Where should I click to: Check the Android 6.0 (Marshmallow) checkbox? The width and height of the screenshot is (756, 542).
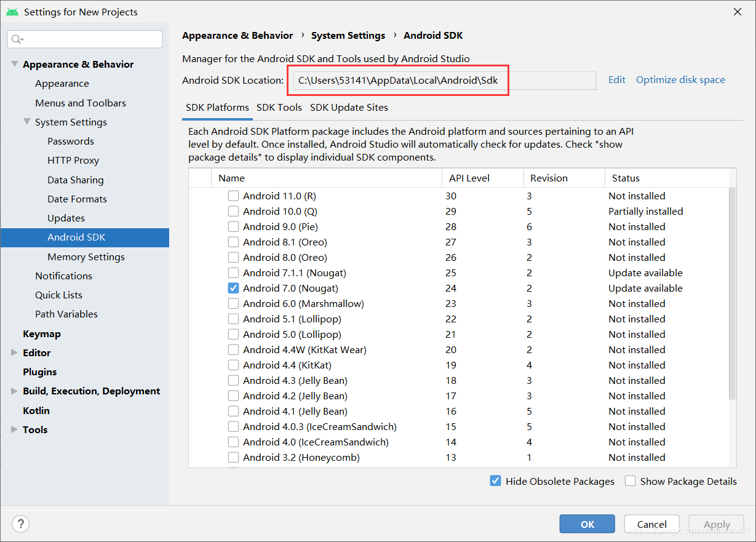(x=233, y=303)
